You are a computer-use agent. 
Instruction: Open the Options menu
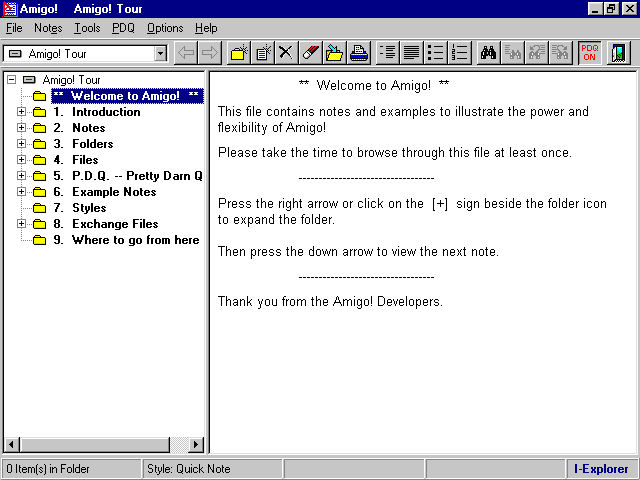[x=165, y=28]
